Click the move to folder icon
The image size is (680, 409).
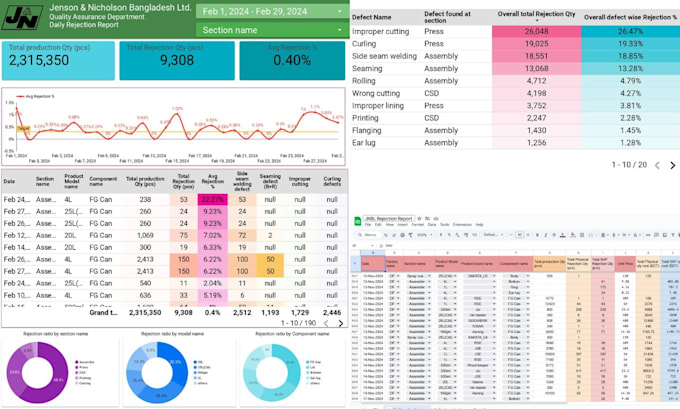[x=428, y=219]
